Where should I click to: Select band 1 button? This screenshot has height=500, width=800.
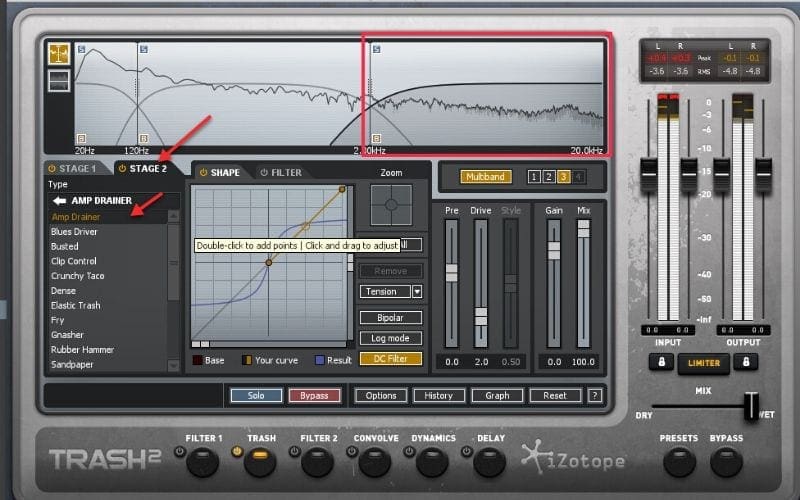point(534,177)
